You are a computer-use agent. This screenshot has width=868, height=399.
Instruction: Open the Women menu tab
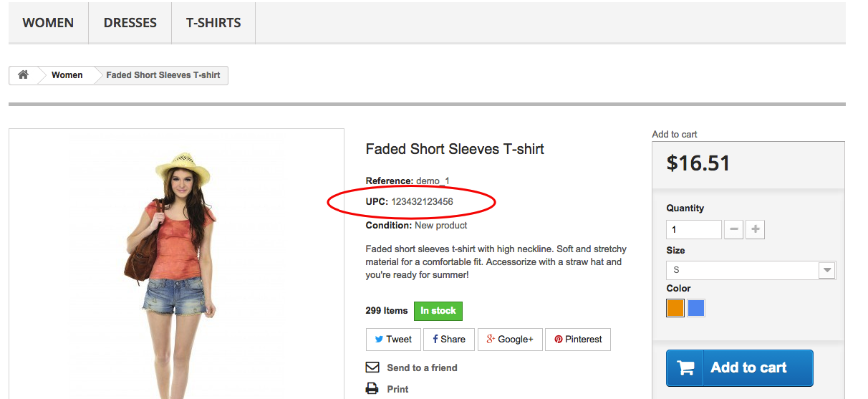click(x=48, y=23)
